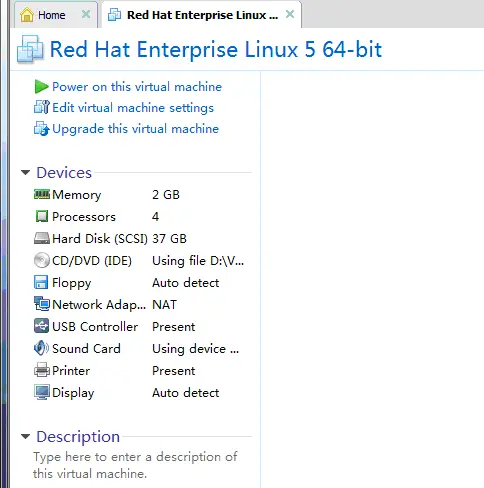Viewport: 484px width, 488px height.
Task: Click the 'Using file D:\V...' value
Action: click(x=198, y=261)
